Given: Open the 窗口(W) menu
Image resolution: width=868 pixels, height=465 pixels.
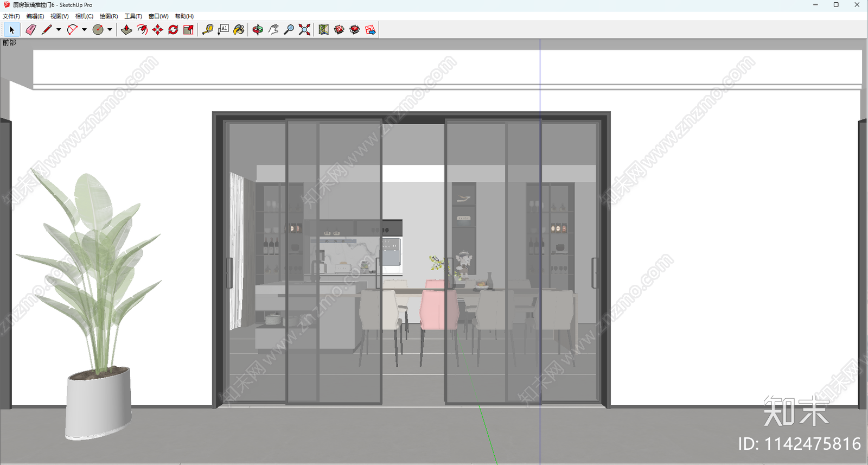Looking at the screenshot, I should click(158, 16).
